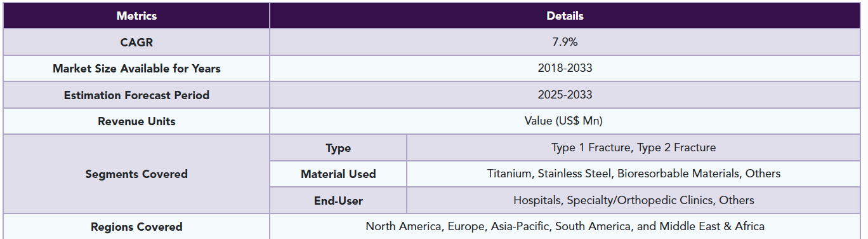Click the Titanium, Stainless Steel materials cell
Image resolution: width=868 pixels, height=239 pixels.
click(x=634, y=174)
